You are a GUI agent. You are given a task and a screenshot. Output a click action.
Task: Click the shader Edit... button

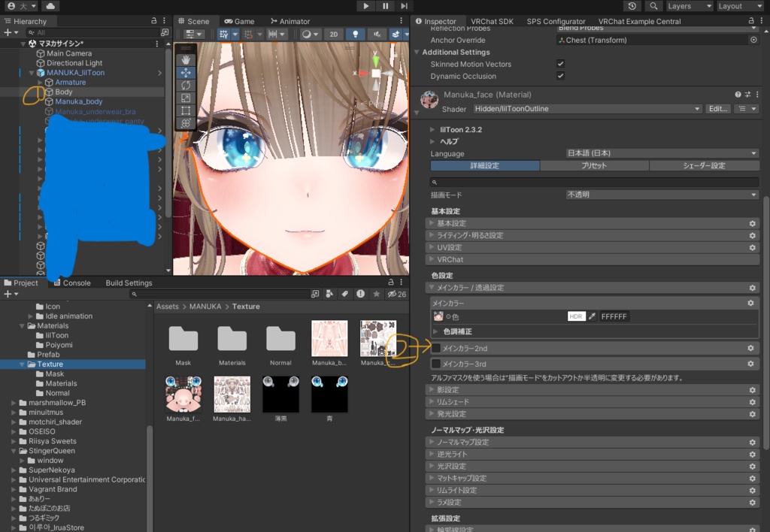[x=717, y=109]
